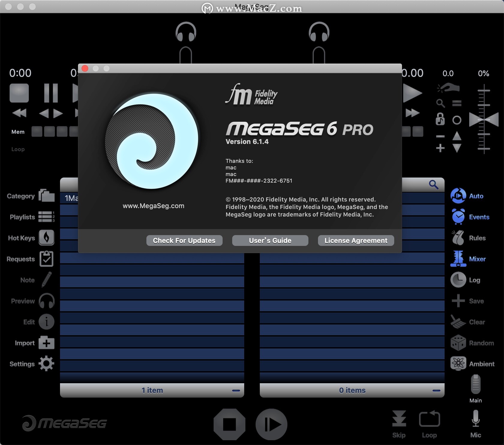
Task: Click the 1 item status text
Action: pyautogui.click(x=152, y=390)
